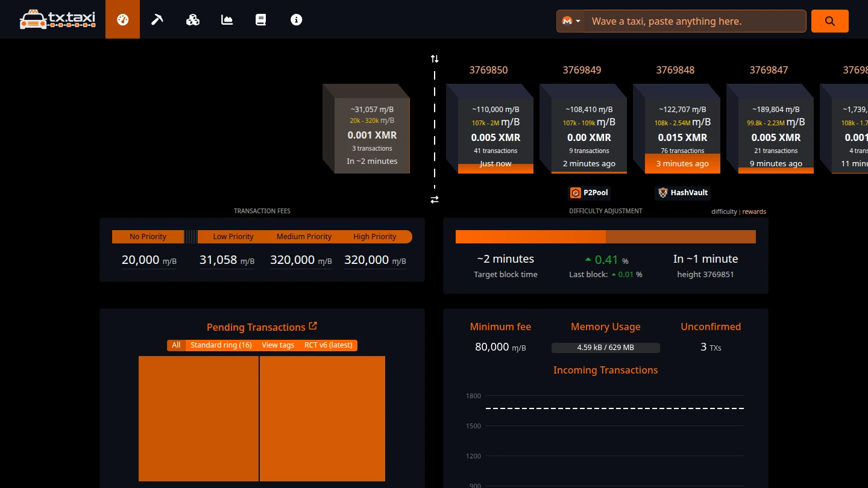Click the swap arrows icon below the divider
The height and width of the screenshot is (488, 868).
[435, 199]
